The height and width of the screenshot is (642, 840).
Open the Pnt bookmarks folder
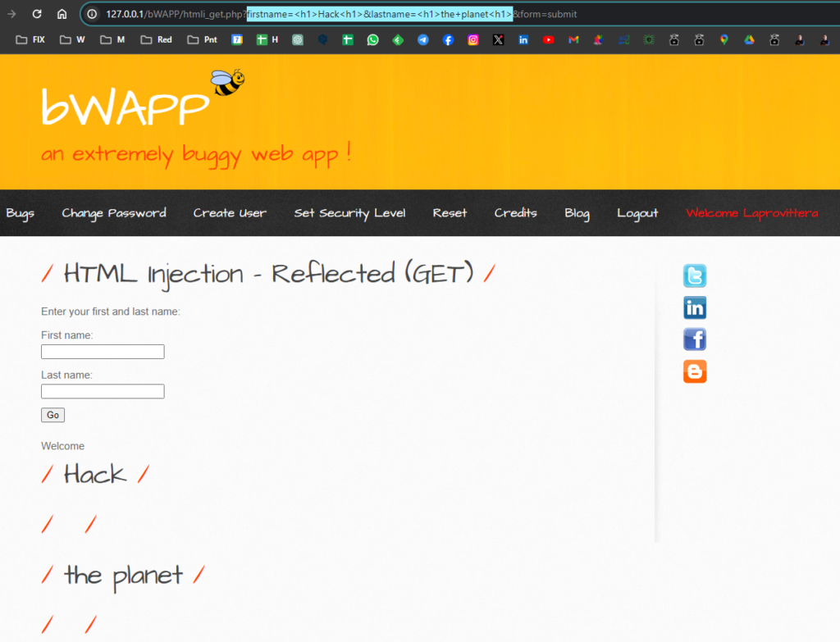pyautogui.click(x=202, y=39)
